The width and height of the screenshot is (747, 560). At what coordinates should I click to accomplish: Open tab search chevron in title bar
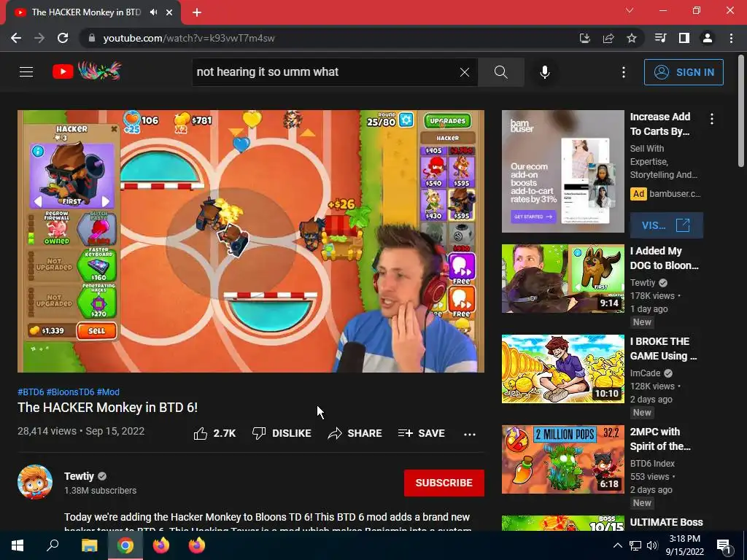pyautogui.click(x=630, y=10)
